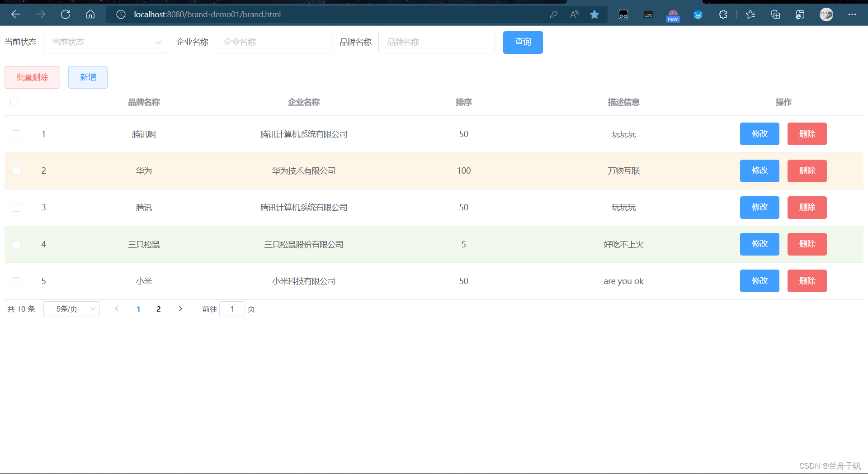Image resolution: width=868 pixels, height=474 pixels.
Task: Check the row 3 腾讯 checkbox
Action: click(17, 208)
